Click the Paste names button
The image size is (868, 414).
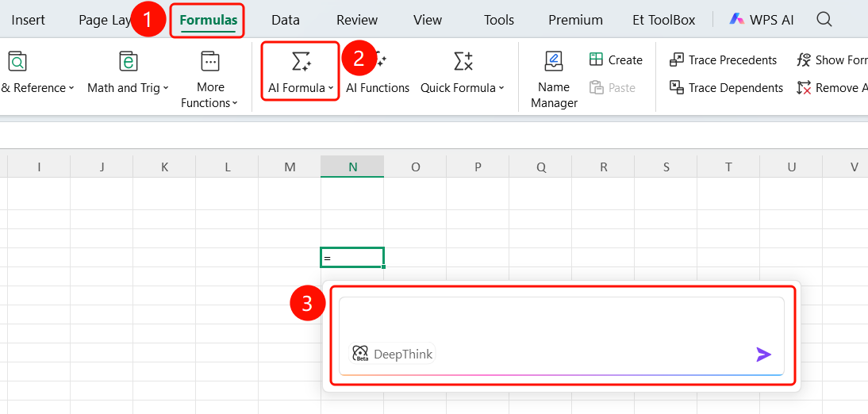click(x=613, y=87)
